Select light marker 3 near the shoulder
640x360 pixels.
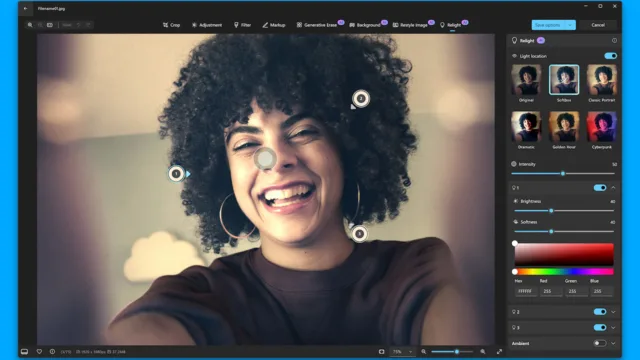click(359, 234)
